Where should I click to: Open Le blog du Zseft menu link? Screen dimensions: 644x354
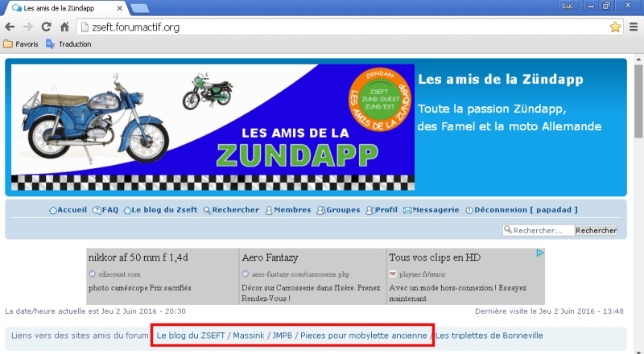point(160,210)
